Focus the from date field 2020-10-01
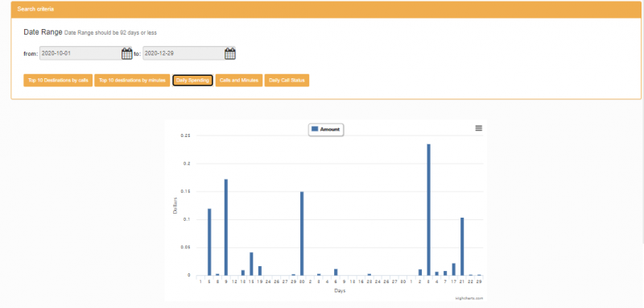The image size is (644, 308). (85, 53)
